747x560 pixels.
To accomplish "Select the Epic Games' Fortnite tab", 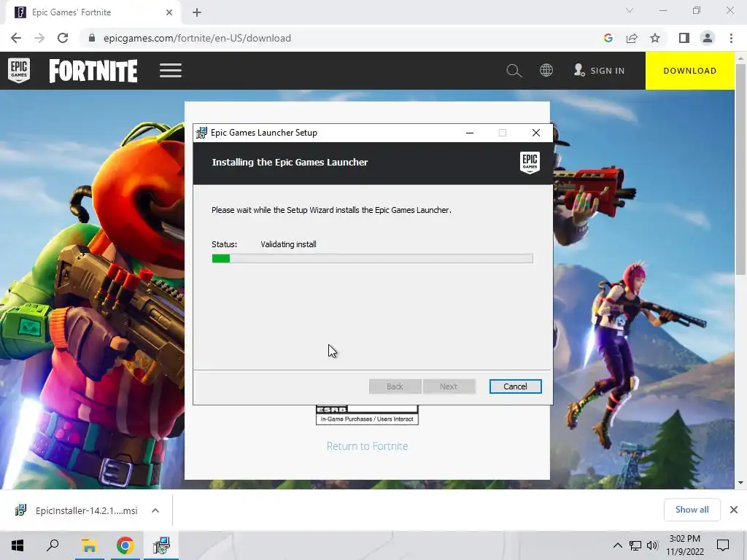I will click(93, 12).
